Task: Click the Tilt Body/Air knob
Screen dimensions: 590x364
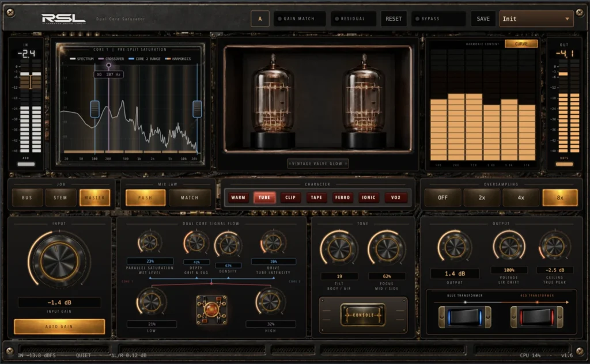Action: point(339,249)
